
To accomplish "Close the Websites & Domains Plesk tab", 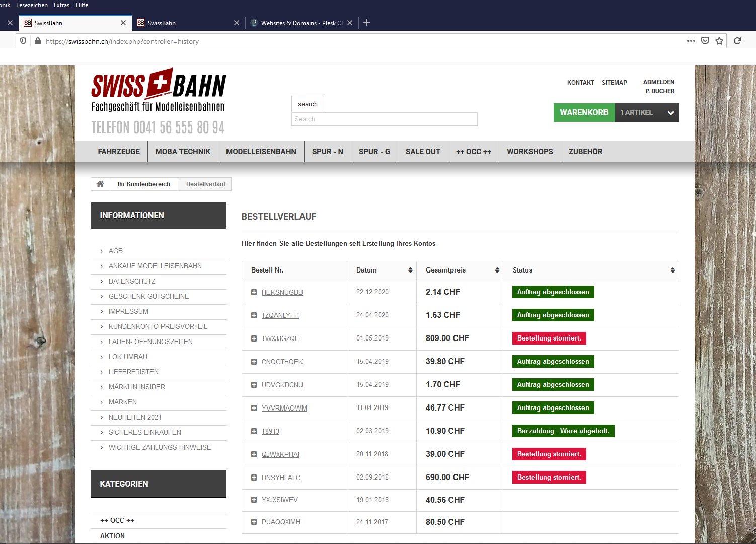I will (x=350, y=23).
